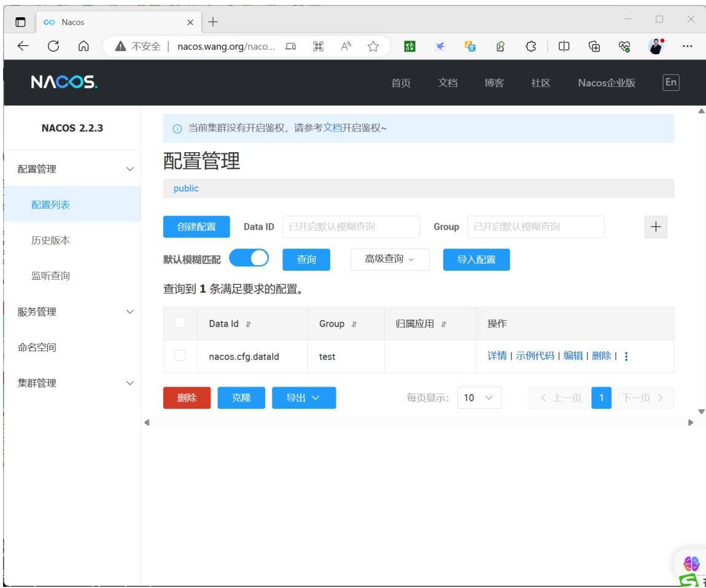The width and height of the screenshot is (706, 588).
Task: Reload the Nacos page
Action: click(53, 46)
